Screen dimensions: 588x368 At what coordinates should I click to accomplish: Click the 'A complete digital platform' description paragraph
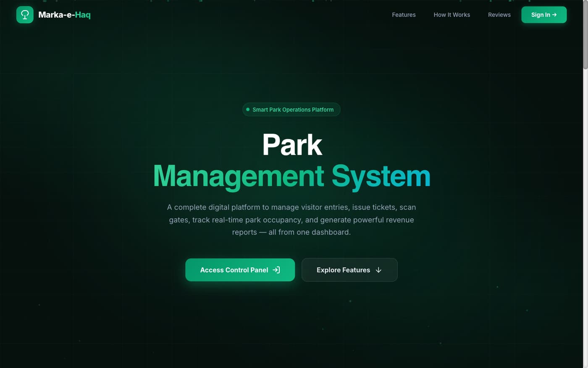[291, 220]
